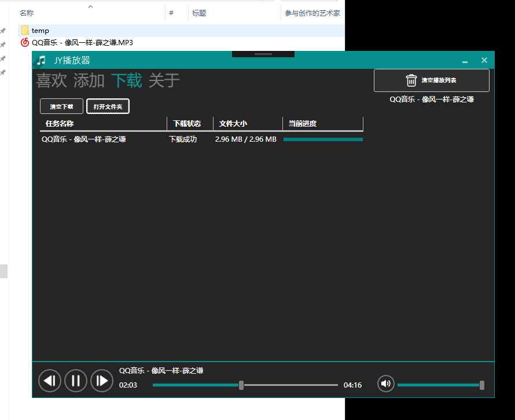Switch to the 下载 tab

(127, 80)
